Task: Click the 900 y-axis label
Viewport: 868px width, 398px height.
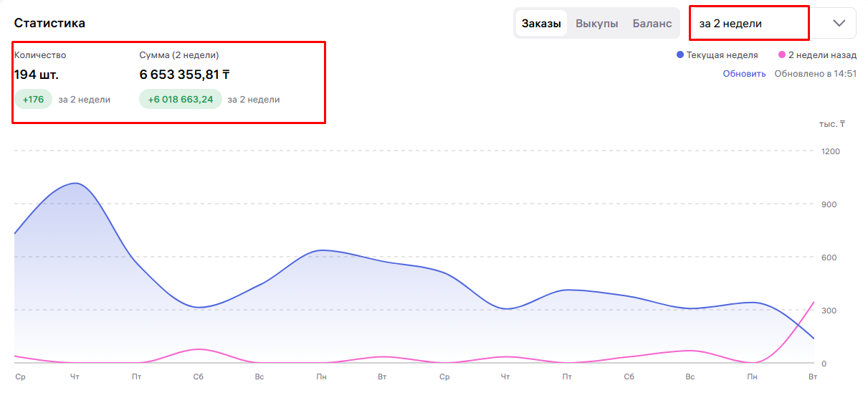Action: 829,204
